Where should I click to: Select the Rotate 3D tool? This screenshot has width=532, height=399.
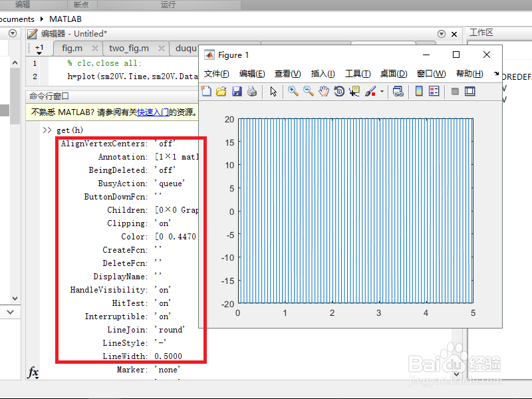tap(339, 91)
